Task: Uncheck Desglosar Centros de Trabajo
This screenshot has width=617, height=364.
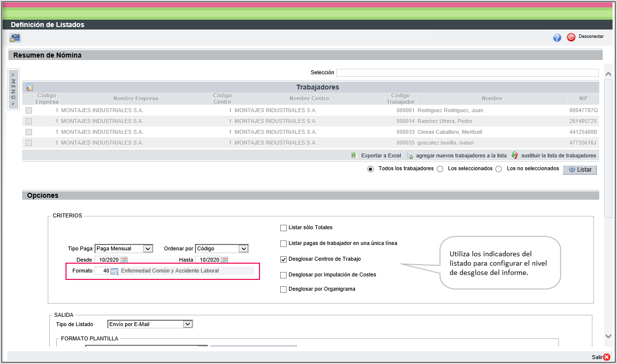Action: coord(283,259)
